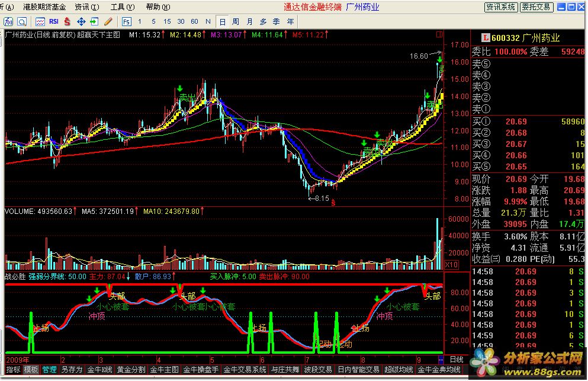Switch to yearly (年) chart period

[290, 22]
